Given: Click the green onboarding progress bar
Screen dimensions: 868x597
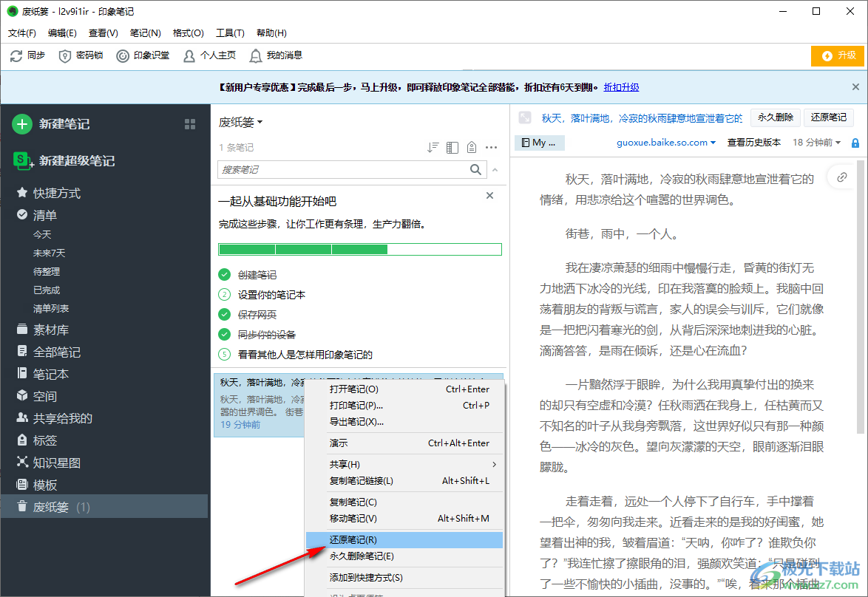Looking at the screenshot, I should 360,250.
